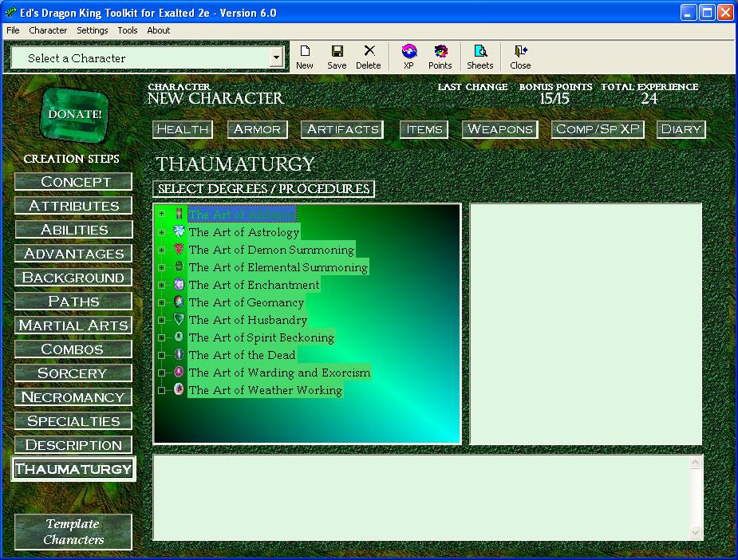Open Template Characters

tap(73, 532)
